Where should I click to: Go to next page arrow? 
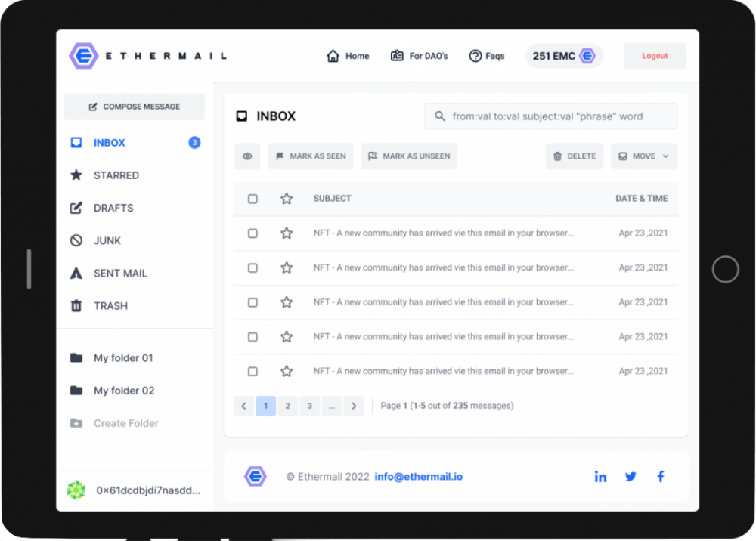click(x=354, y=406)
